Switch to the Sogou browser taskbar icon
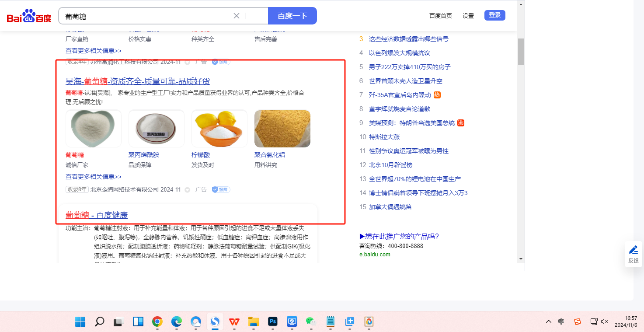Viewport: 644px width, 332px height. tap(215, 322)
